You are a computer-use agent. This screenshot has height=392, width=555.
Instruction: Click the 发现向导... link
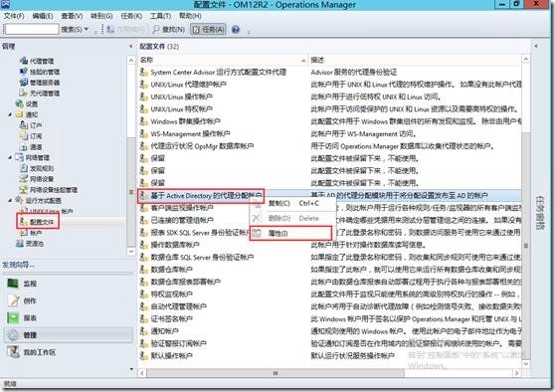[x=19, y=265]
